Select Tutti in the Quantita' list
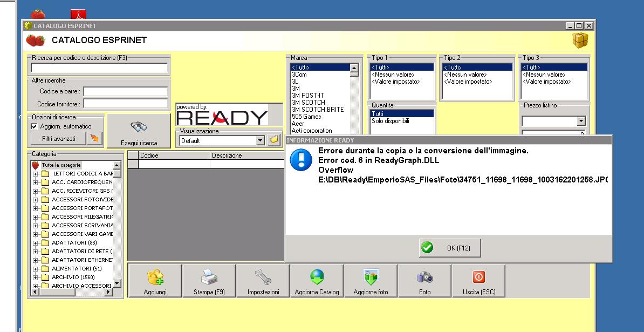644x332 pixels. tap(402, 114)
